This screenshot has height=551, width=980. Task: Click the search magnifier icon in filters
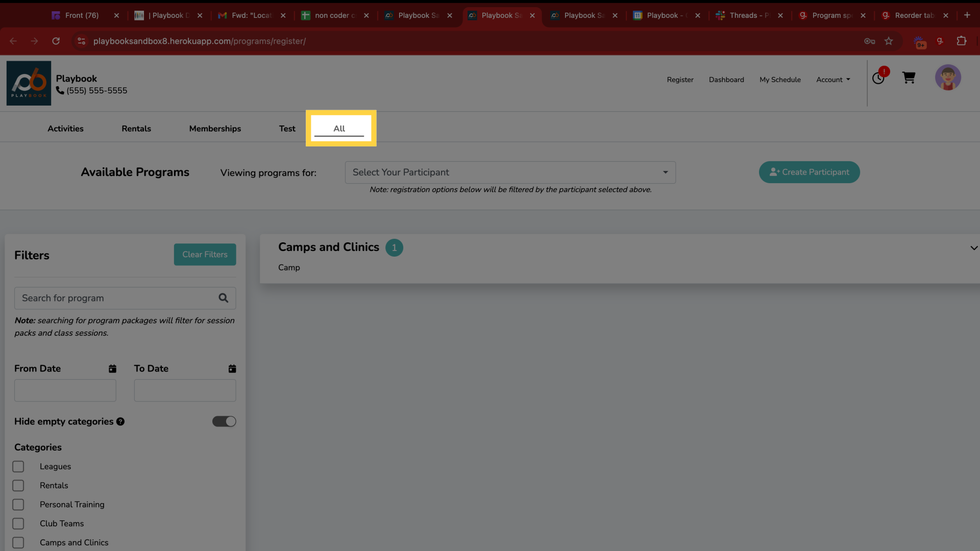(x=223, y=297)
